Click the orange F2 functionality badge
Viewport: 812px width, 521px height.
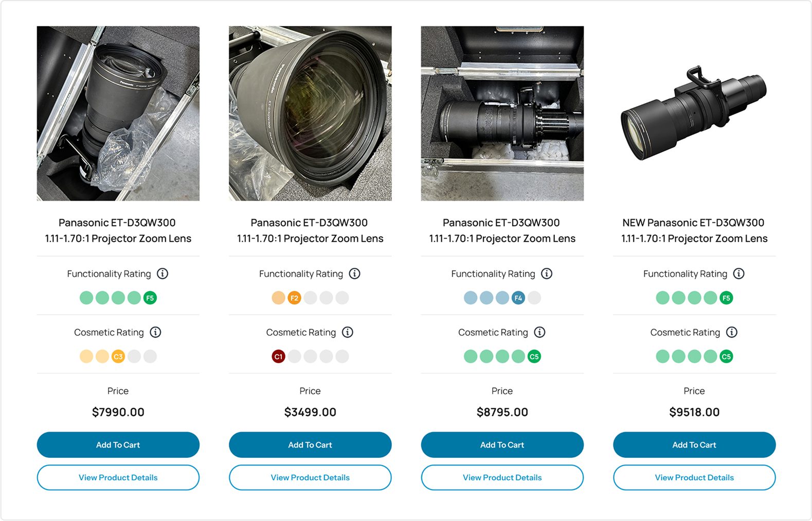pyautogui.click(x=294, y=298)
